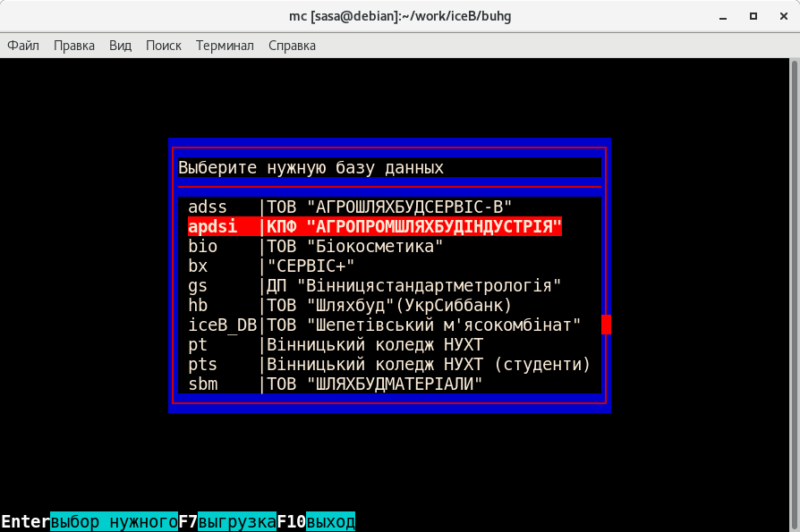Screen dimensions: 800x532
Task: Select the highlighted apdsi database row
Action: [x=374, y=227]
